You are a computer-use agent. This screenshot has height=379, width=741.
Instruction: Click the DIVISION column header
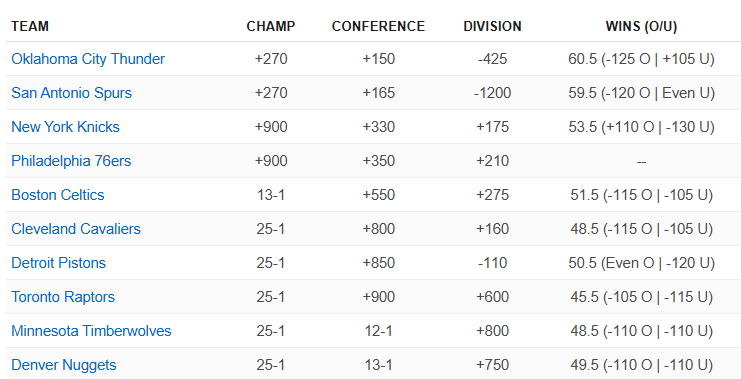pos(492,26)
